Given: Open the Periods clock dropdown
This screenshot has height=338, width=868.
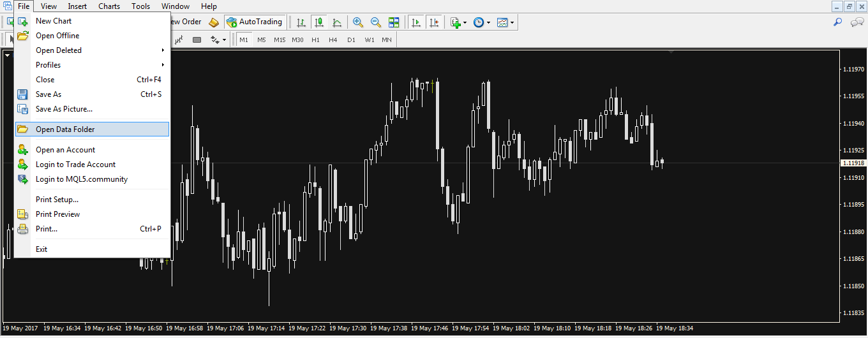Looking at the screenshot, I should [x=482, y=22].
